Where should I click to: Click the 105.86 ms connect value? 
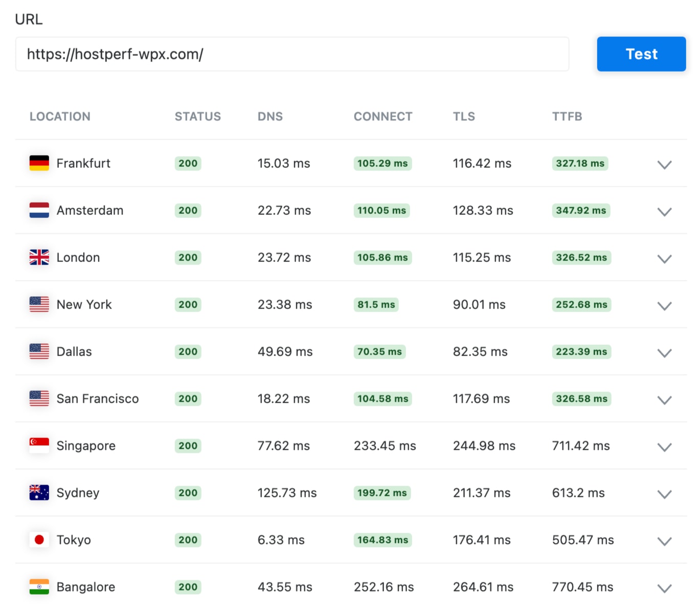click(382, 257)
